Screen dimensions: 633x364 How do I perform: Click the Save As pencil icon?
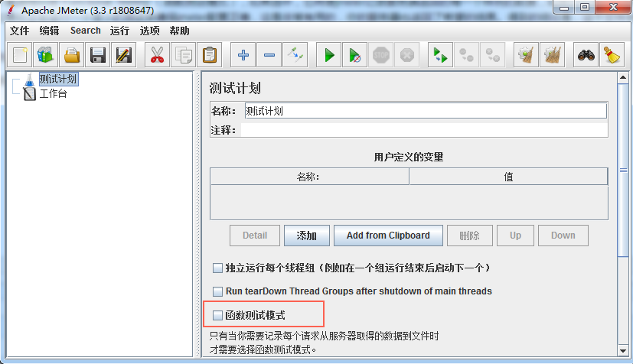click(123, 55)
